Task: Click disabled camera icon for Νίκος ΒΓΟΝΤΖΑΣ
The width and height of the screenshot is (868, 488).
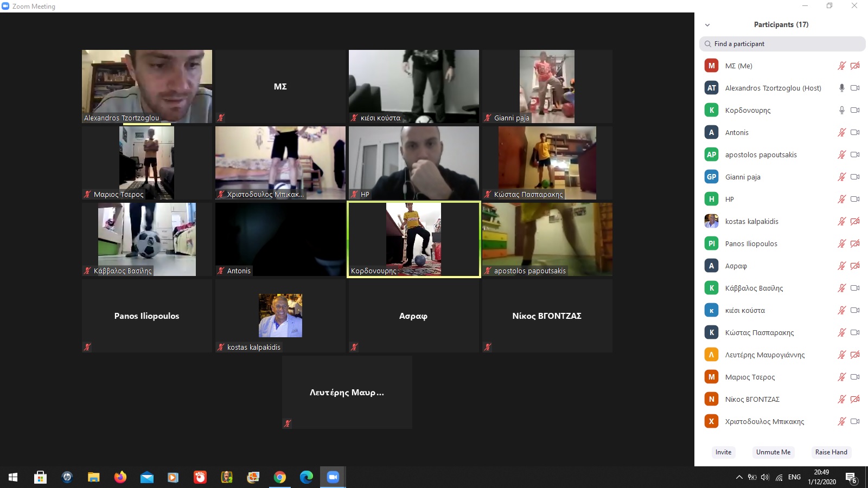Action: tap(855, 399)
